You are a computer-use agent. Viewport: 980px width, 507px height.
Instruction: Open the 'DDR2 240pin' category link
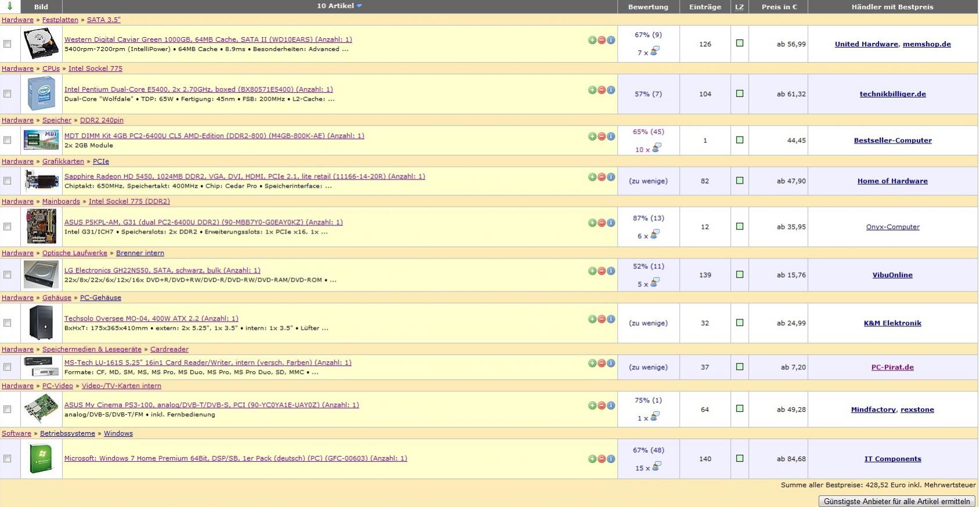click(x=102, y=120)
